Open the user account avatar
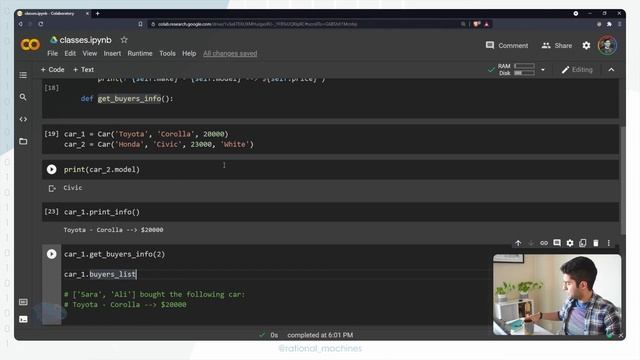 607,45
